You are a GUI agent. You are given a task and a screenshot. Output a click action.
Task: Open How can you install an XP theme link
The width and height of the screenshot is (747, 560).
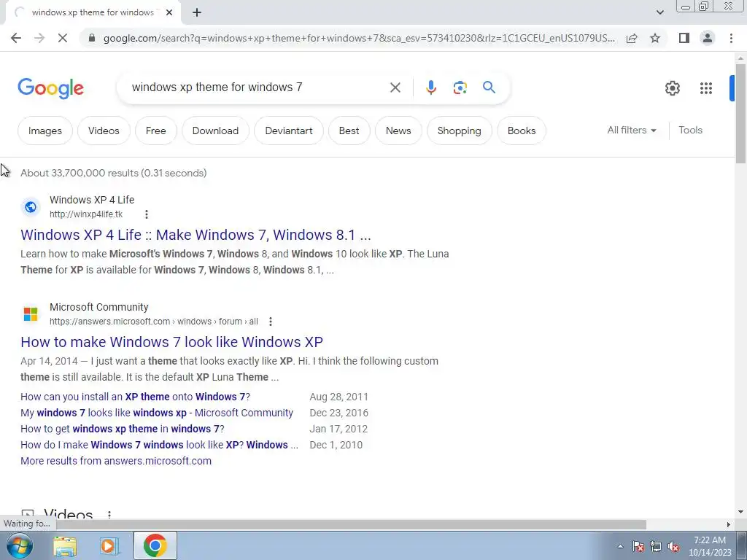pos(135,397)
